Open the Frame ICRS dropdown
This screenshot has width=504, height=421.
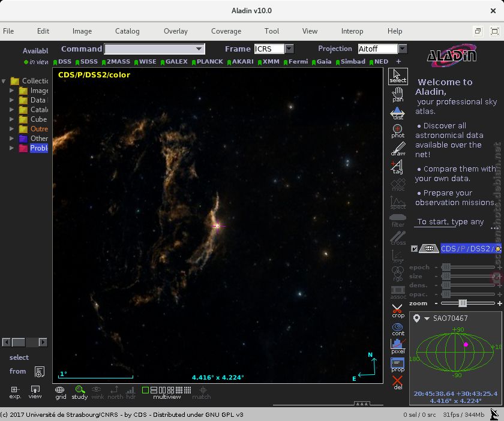[289, 49]
